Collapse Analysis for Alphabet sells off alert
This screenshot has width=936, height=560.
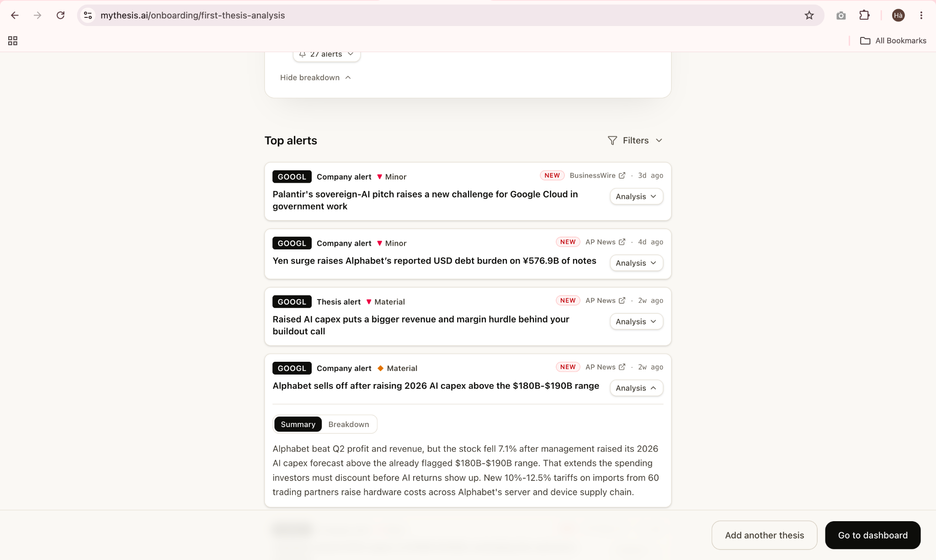pyautogui.click(x=636, y=388)
